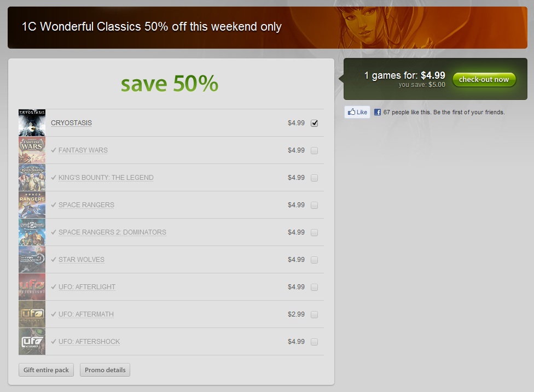Click the Cryostasis cover art thumbnail

pos(32,123)
